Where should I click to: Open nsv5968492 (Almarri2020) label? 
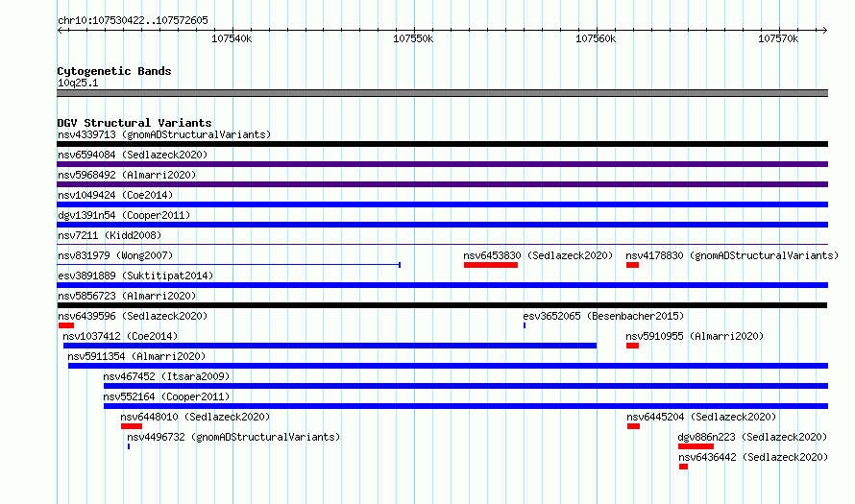coord(127,175)
